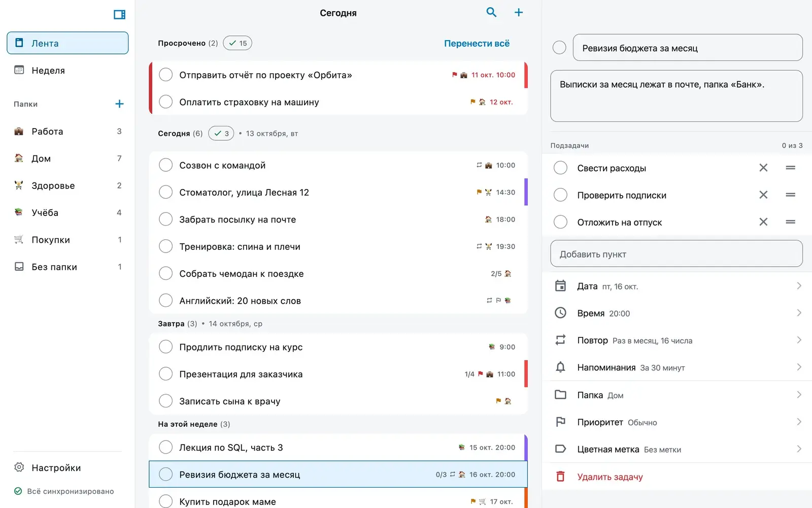The image size is (812, 508).
Task: Mark Оплатить страховку на машину complete
Action: [x=166, y=102]
